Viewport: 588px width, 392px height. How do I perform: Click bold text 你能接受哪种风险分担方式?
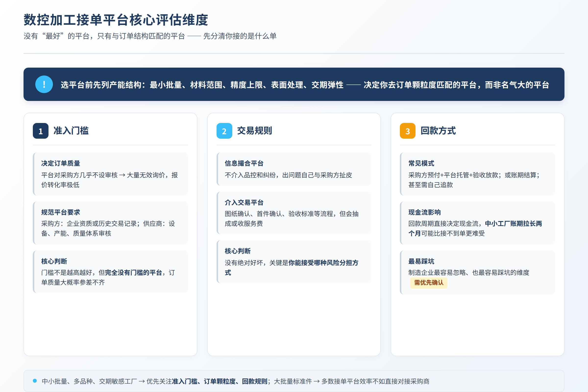click(x=292, y=268)
